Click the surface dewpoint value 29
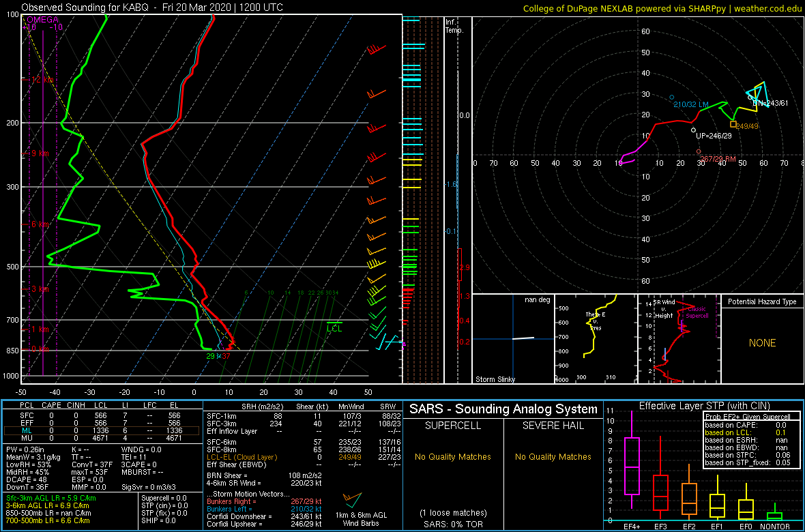The image size is (805, 532). [211, 356]
